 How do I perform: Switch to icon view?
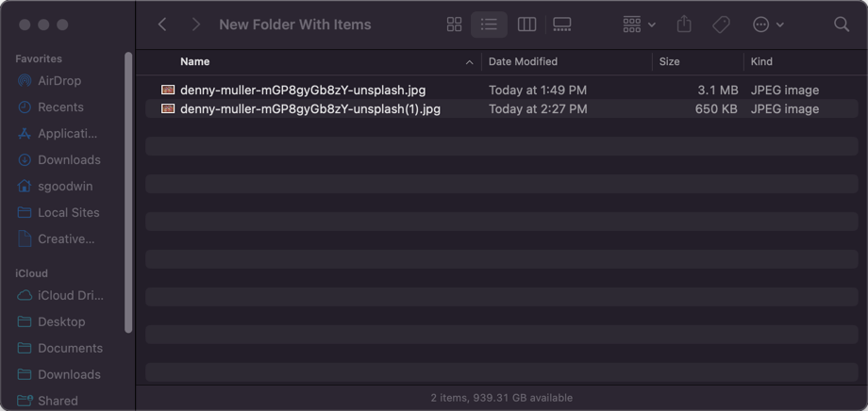(x=454, y=25)
